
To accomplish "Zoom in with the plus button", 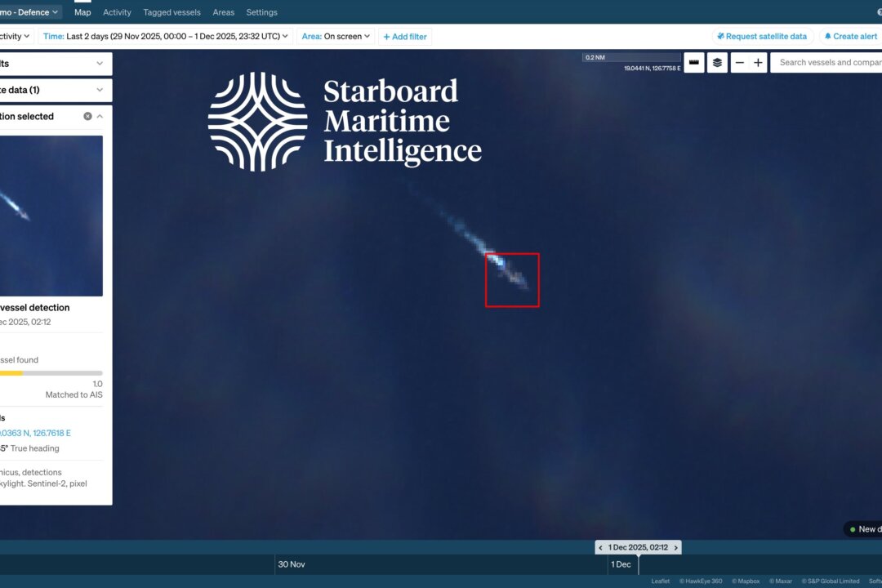I will (x=759, y=63).
